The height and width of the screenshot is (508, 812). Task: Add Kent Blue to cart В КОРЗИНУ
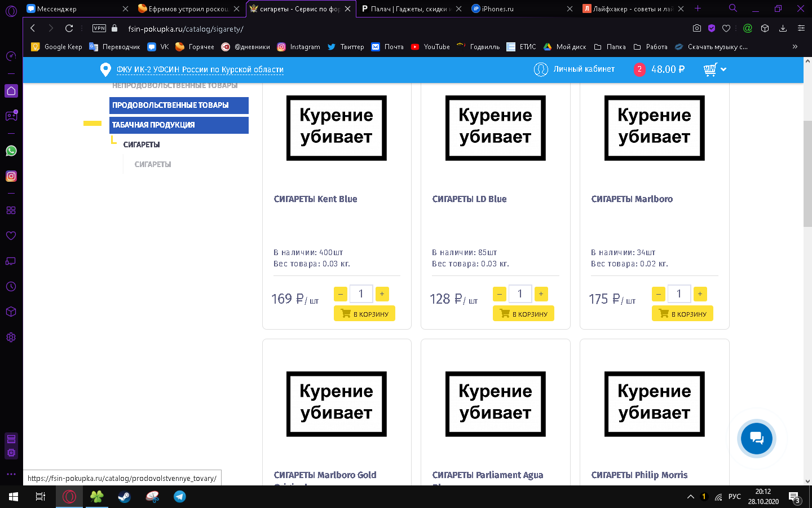point(364,314)
